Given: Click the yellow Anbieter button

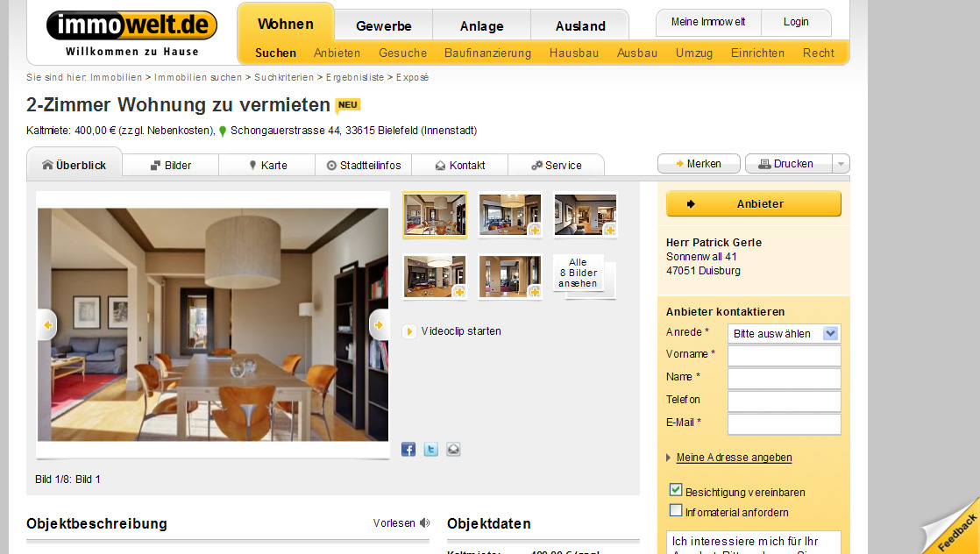Looking at the screenshot, I should pos(753,204).
